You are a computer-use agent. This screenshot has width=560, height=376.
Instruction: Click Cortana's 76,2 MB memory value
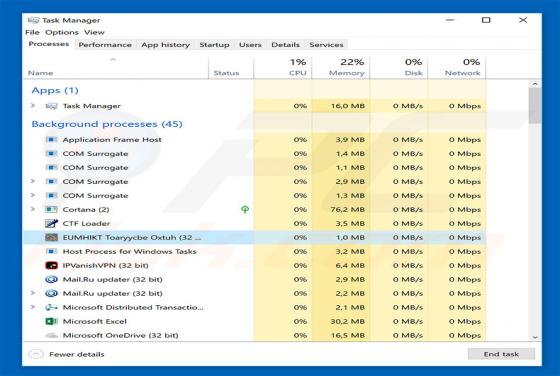coord(348,209)
